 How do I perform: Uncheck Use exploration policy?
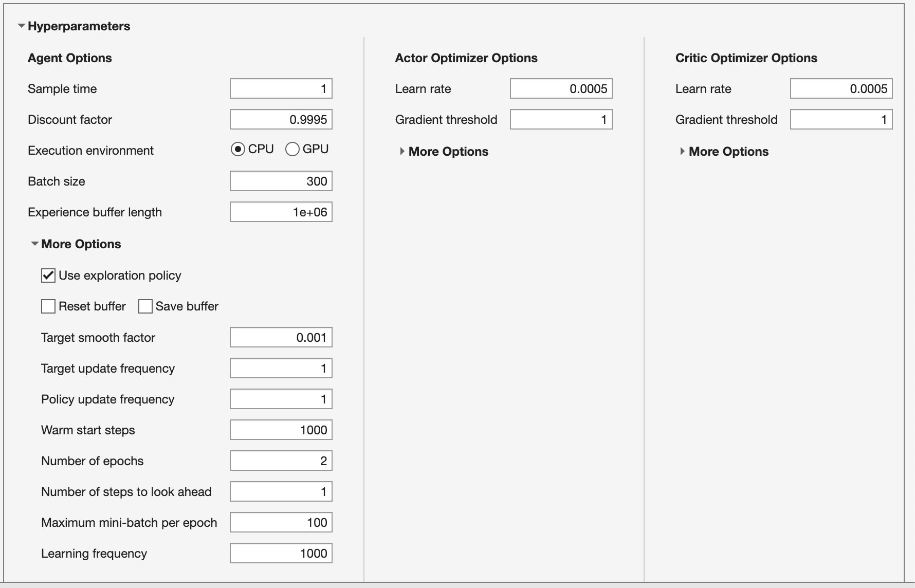pos(48,275)
